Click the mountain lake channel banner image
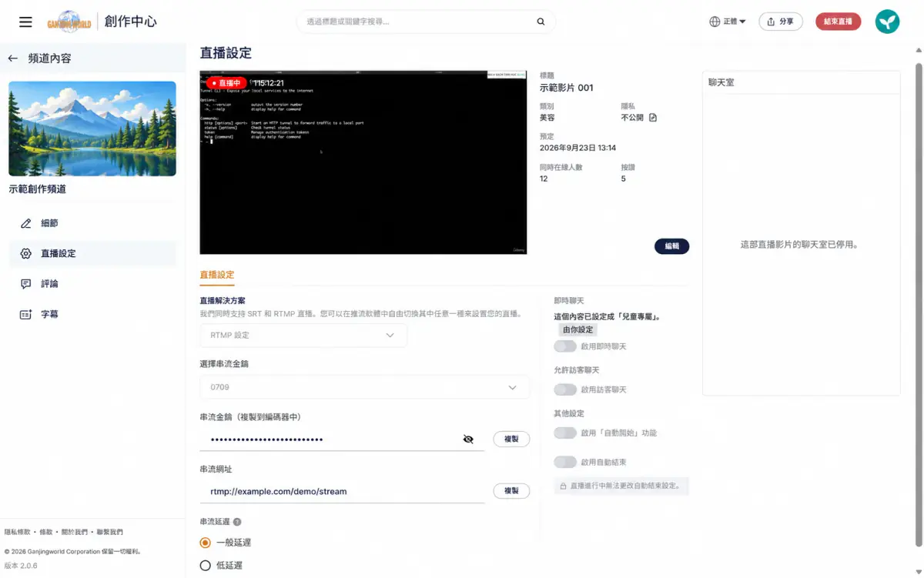This screenshot has width=924, height=578. click(92, 129)
